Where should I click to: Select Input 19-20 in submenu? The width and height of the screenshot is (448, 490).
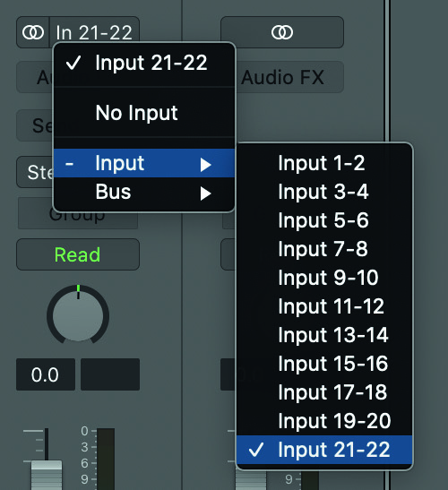[x=324, y=421]
